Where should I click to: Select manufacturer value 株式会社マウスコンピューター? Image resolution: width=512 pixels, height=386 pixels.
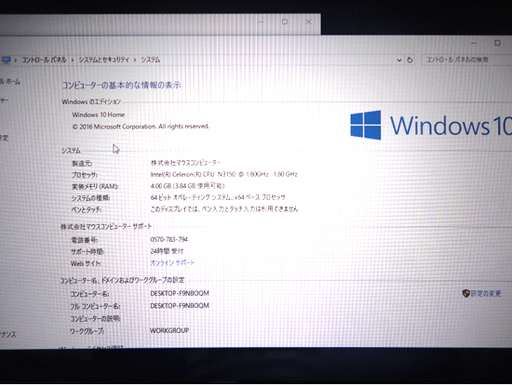coord(186,163)
